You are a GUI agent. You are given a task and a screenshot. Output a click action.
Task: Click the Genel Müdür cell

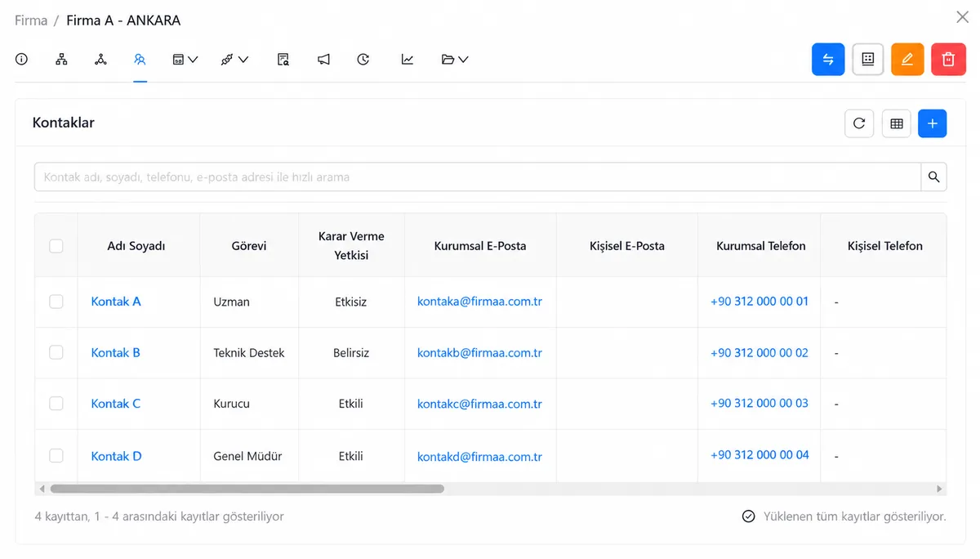[247, 456]
